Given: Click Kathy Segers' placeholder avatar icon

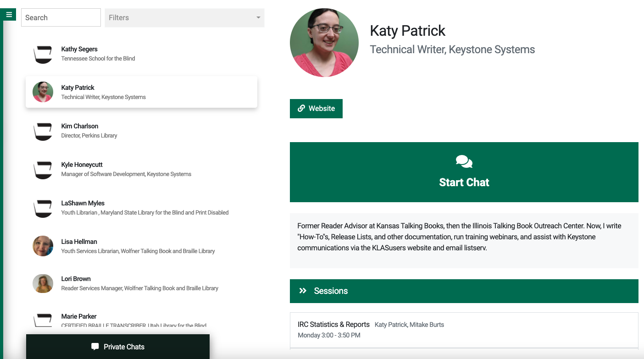Looking at the screenshot, I should 43,54.
